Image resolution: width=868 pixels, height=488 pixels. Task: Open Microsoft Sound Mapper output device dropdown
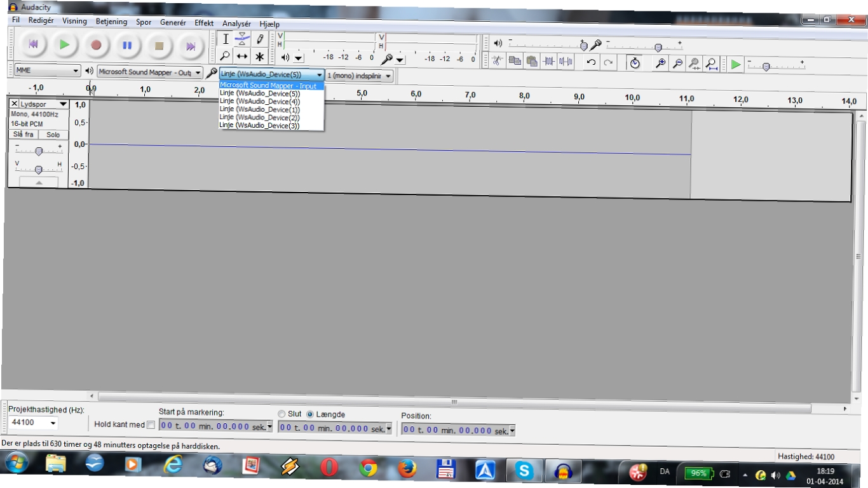pos(150,72)
